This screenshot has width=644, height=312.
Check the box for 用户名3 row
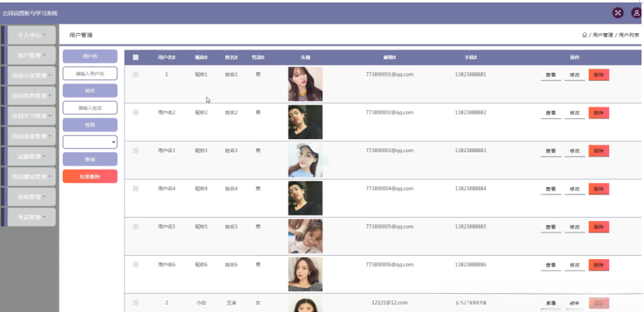click(136, 151)
